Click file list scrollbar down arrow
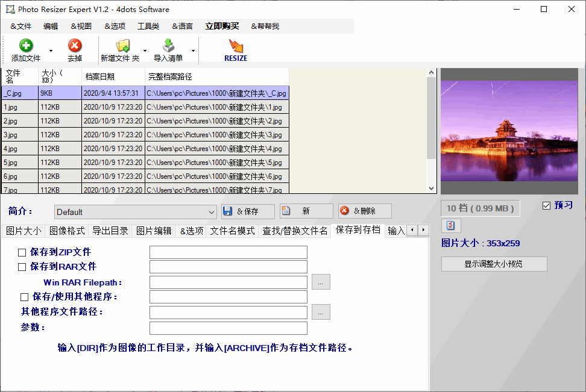 (x=431, y=188)
